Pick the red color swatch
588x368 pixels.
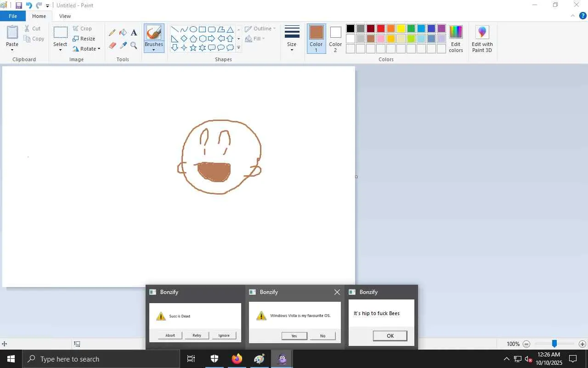(381, 29)
